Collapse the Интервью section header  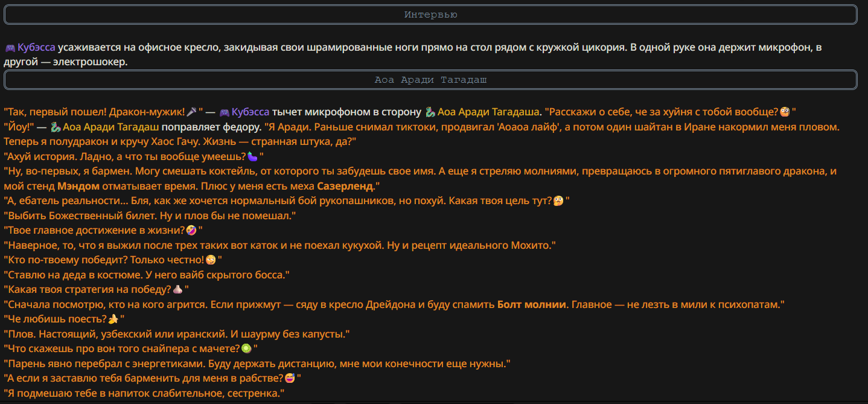[x=430, y=14]
